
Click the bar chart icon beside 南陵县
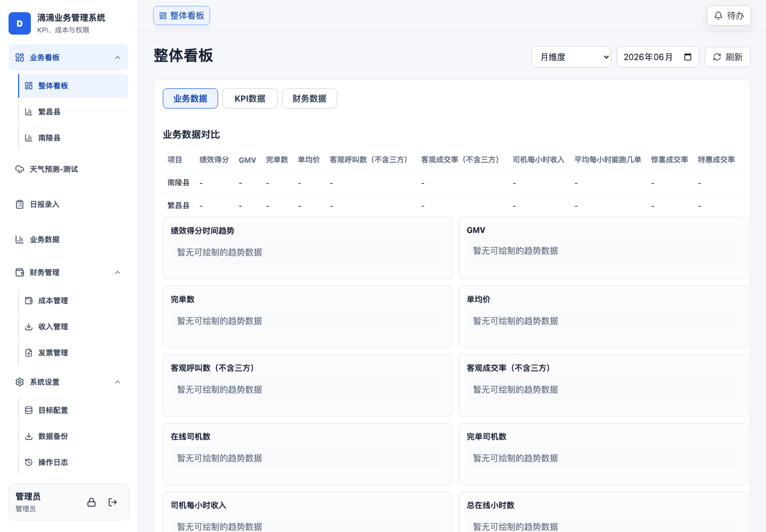29,138
